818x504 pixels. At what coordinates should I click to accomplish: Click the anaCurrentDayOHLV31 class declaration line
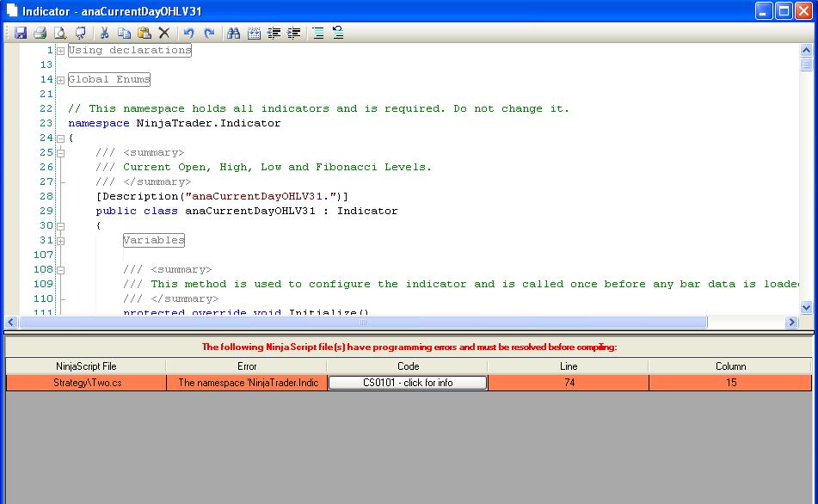coord(246,211)
